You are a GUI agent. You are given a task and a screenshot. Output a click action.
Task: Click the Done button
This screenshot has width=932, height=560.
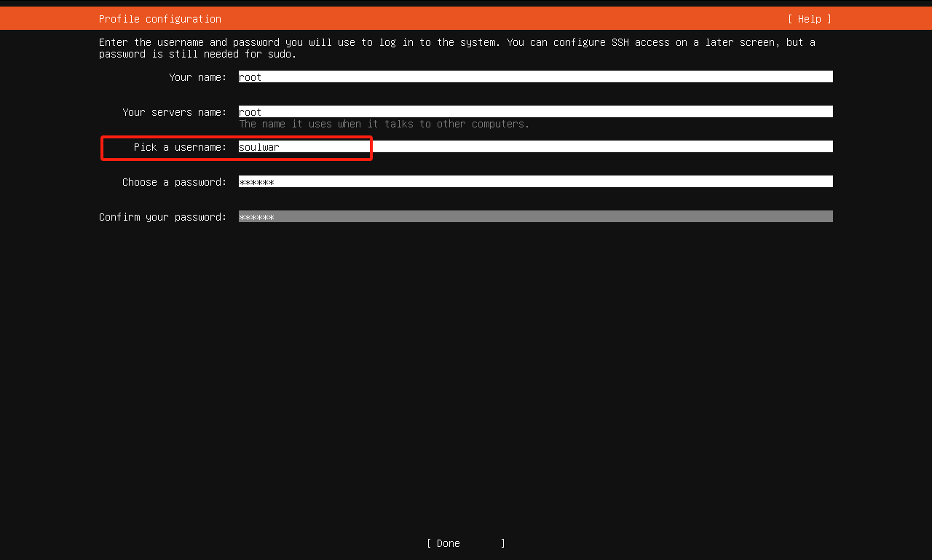(x=466, y=543)
